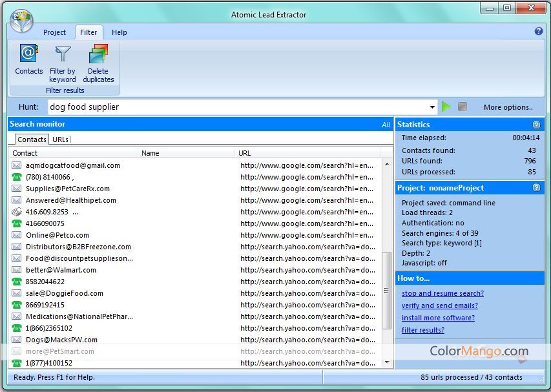Click the Statistics panel help icon
551x392 pixels.
point(536,125)
